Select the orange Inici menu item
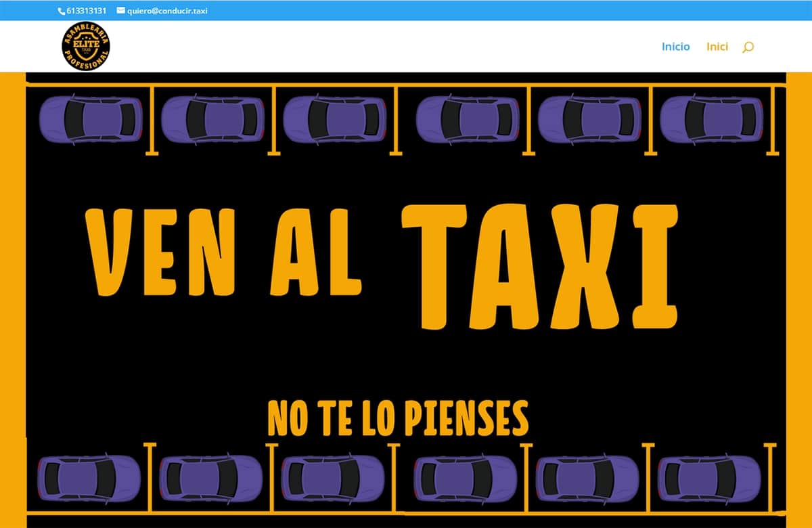812x528 pixels. click(x=717, y=47)
